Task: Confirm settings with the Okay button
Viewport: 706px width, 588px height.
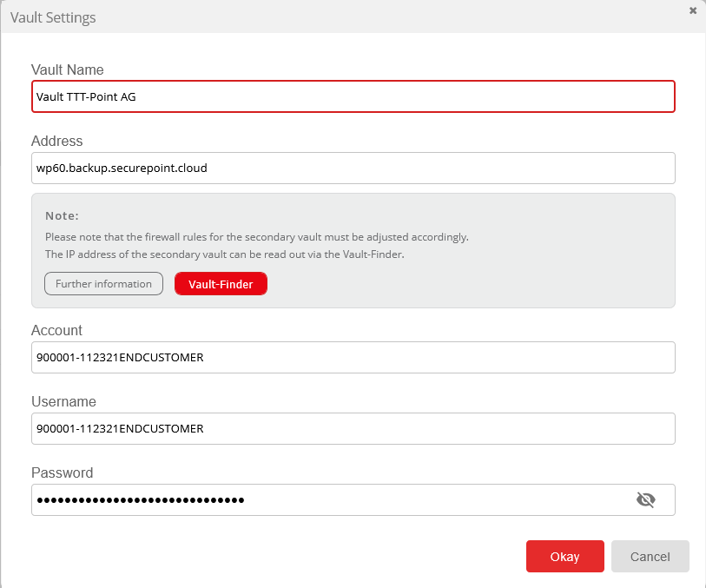Action: point(564,557)
